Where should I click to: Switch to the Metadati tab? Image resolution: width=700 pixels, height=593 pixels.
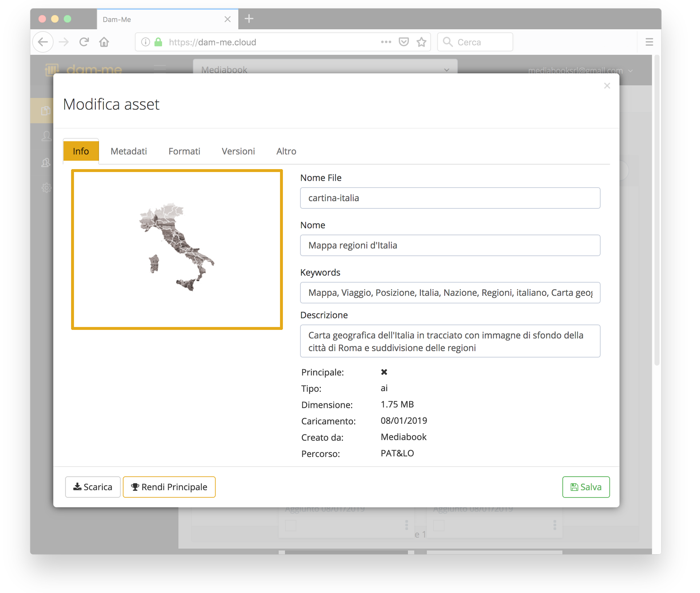point(129,151)
